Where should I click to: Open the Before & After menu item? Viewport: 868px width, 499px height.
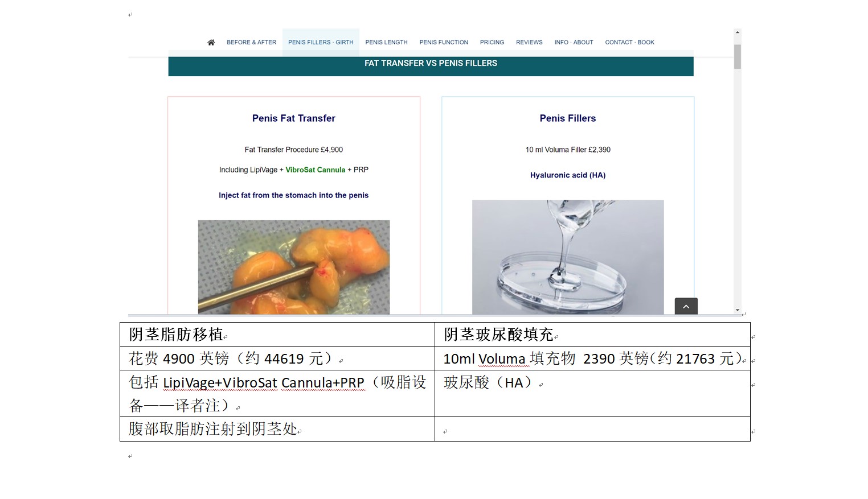point(251,42)
